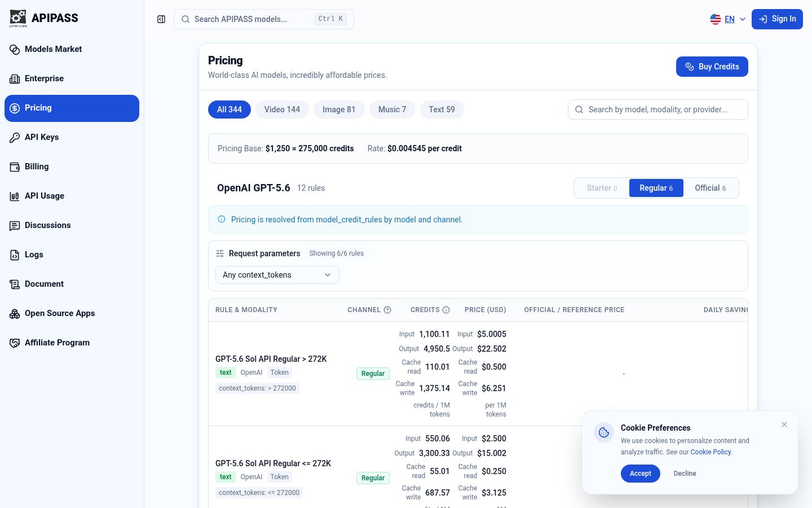
Task: Select the Official channel toggle
Action: point(710,188)
